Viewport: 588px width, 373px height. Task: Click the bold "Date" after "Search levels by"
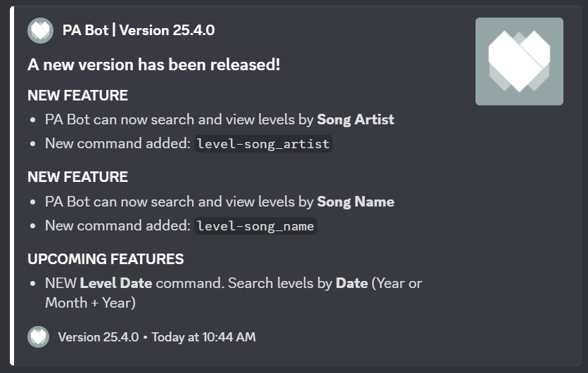click(352, 283)
